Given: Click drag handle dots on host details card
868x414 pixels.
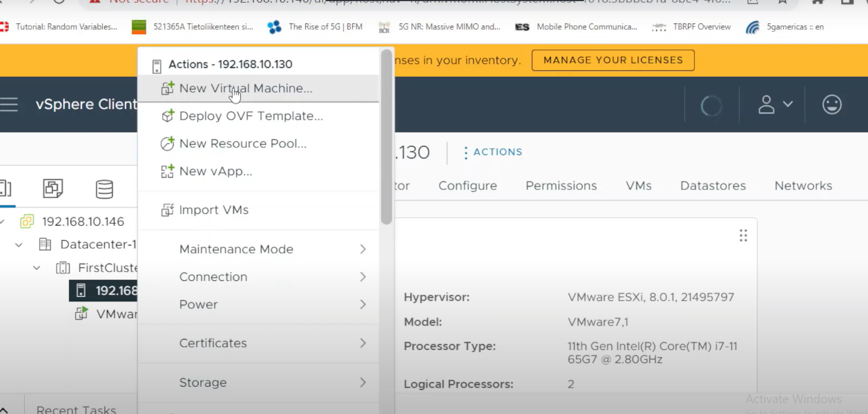Looking at the screenshot, I should [743, 236].
